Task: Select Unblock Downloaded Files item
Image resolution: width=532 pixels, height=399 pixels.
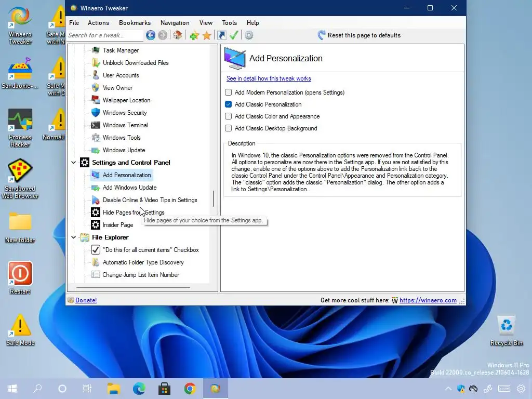Action: coord(136,63)
